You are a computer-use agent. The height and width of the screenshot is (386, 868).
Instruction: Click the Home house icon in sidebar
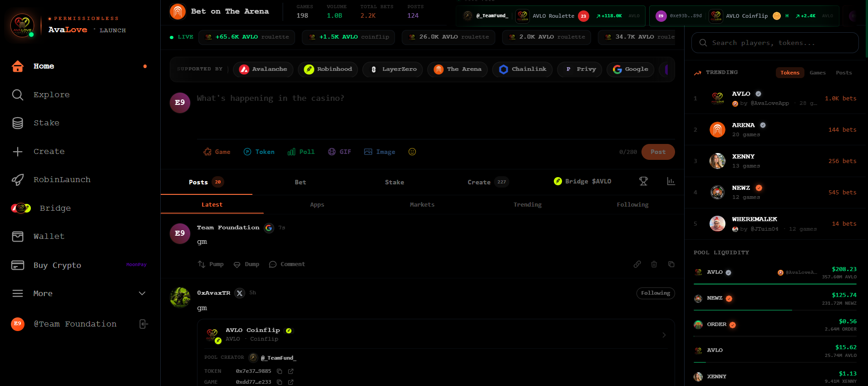(18, 66)
